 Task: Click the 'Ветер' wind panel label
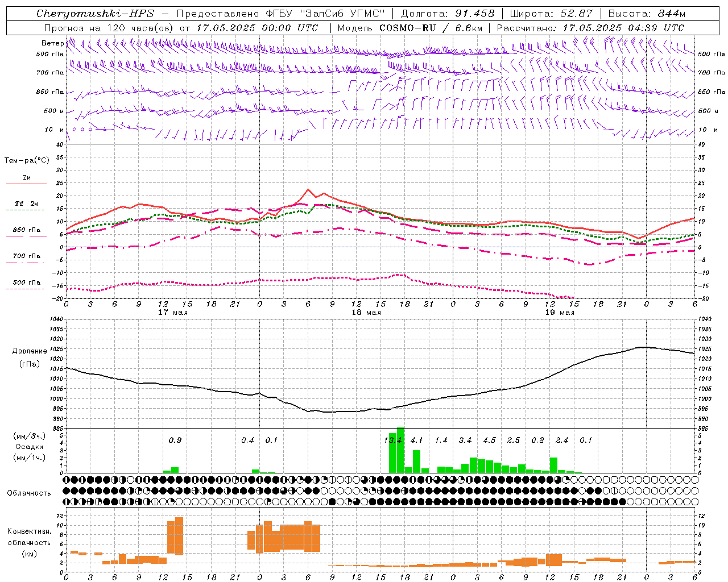point(52,43)
